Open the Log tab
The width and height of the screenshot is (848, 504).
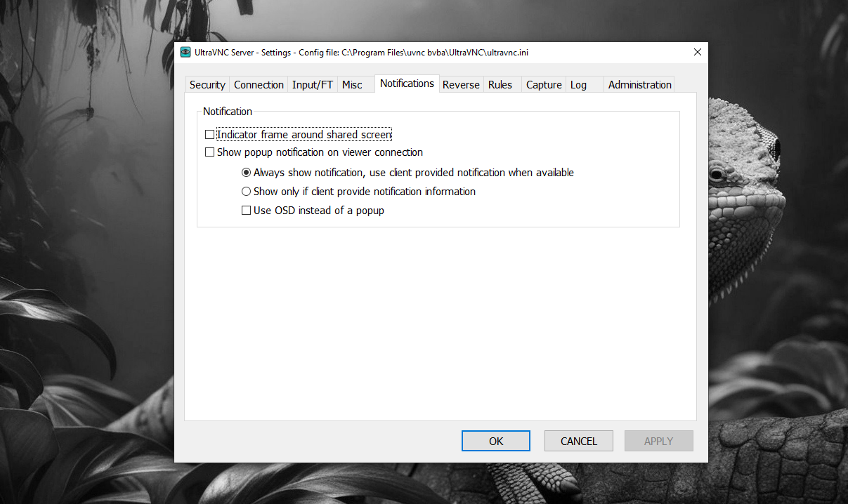[x=578, y=85]
